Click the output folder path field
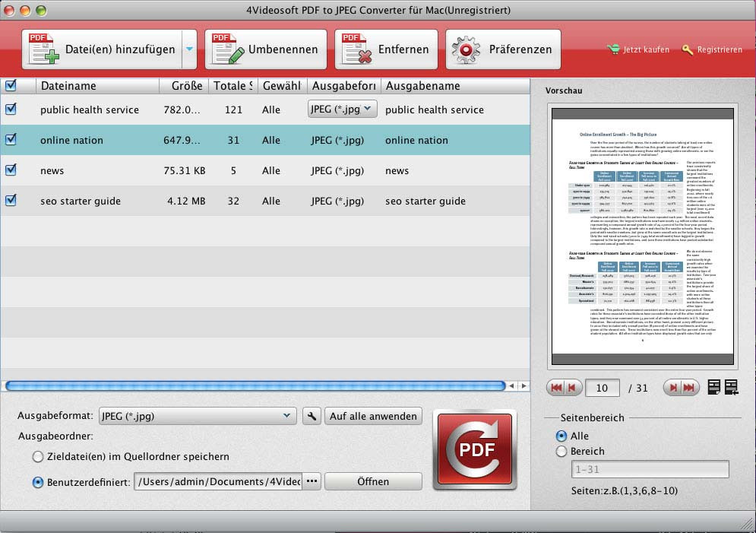 click(x=218, y=481)
